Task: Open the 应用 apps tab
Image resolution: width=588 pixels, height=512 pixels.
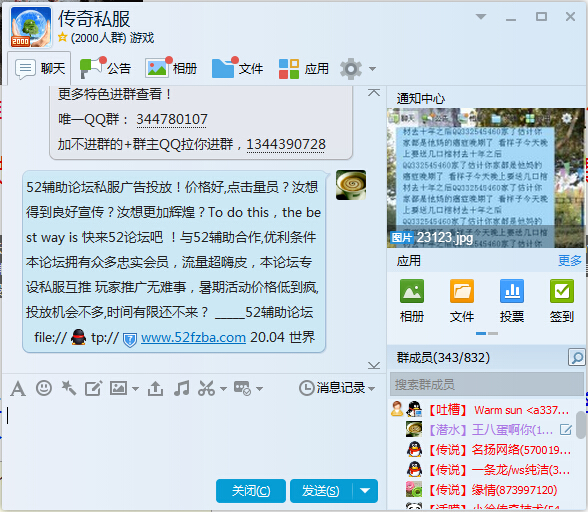Action: pyautogui.click(x=303, y=69)
